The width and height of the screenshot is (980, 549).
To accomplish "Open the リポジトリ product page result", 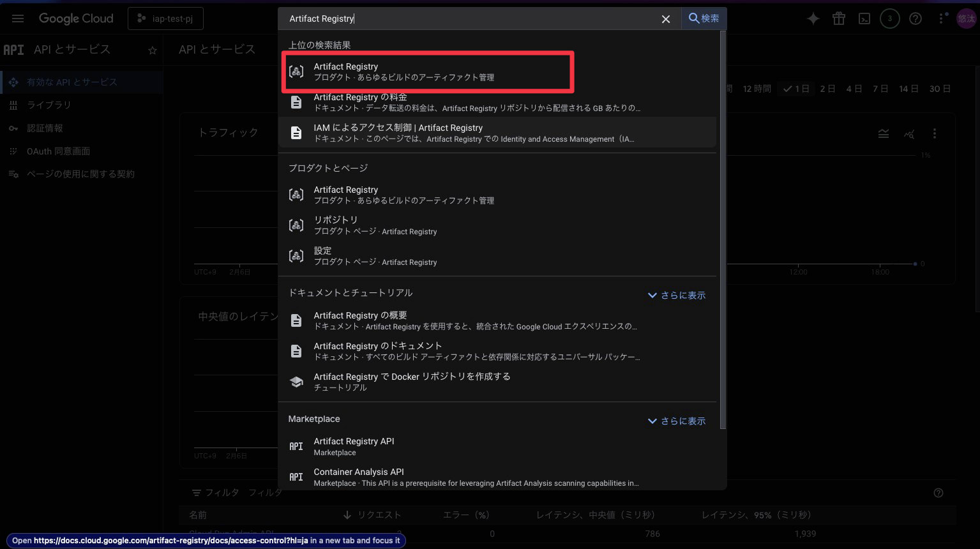I will 497,225.
